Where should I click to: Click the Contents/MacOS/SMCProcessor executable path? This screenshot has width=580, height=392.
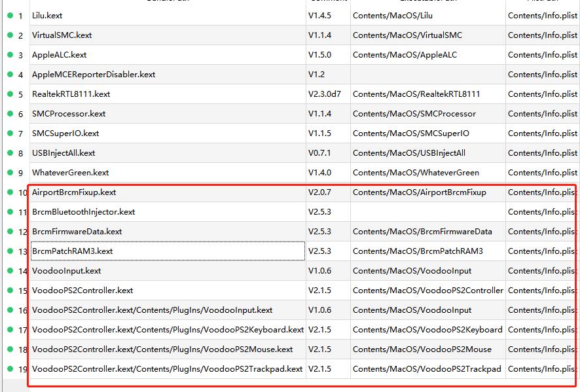point(428,113)
